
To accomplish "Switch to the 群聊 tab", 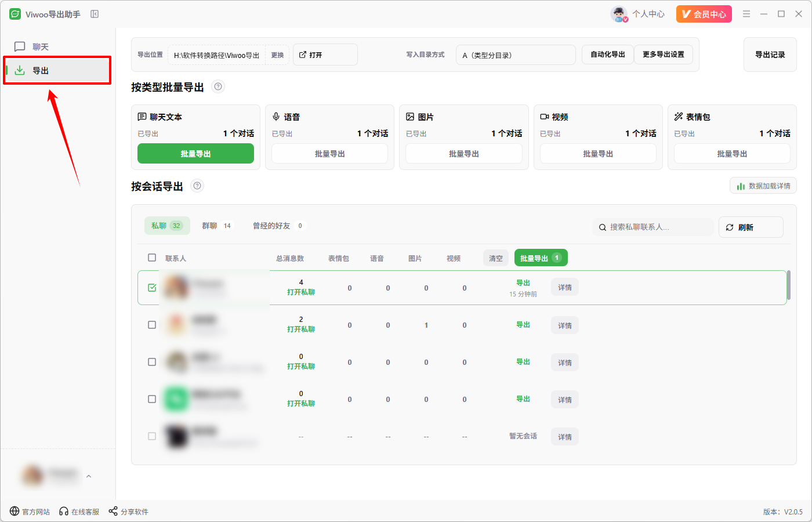I will pyautogui.click(x=216, y=226).
